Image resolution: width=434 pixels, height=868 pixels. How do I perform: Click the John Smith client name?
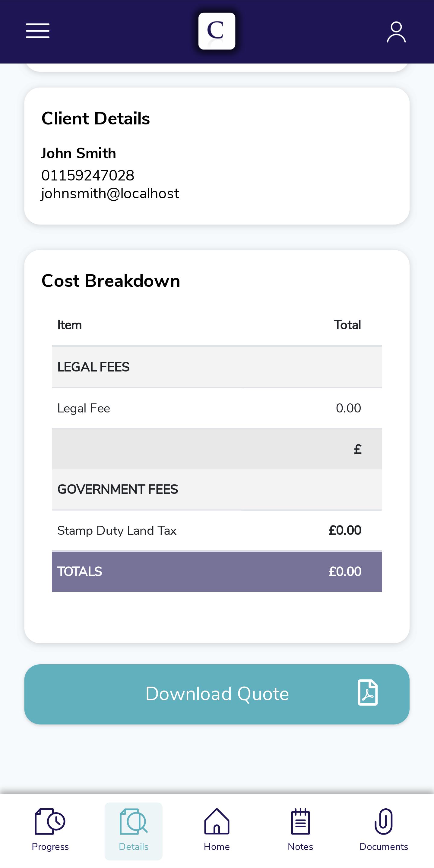(79, 153)
